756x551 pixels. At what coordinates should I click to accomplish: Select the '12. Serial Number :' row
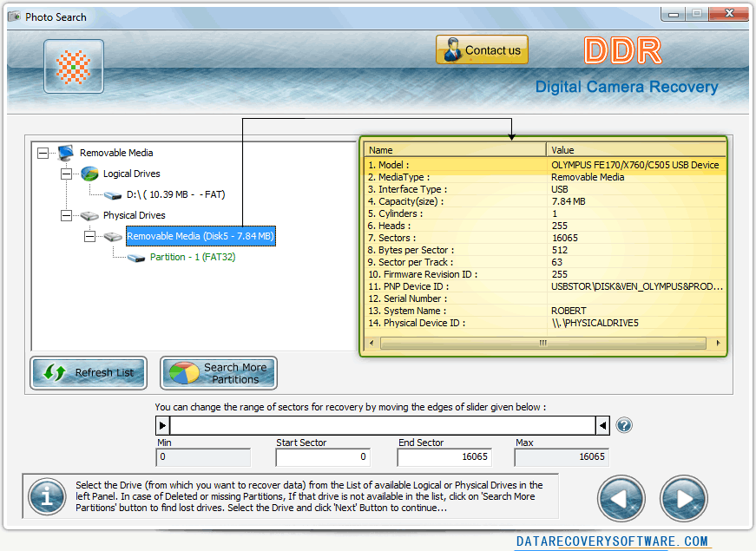click(545, 298)
